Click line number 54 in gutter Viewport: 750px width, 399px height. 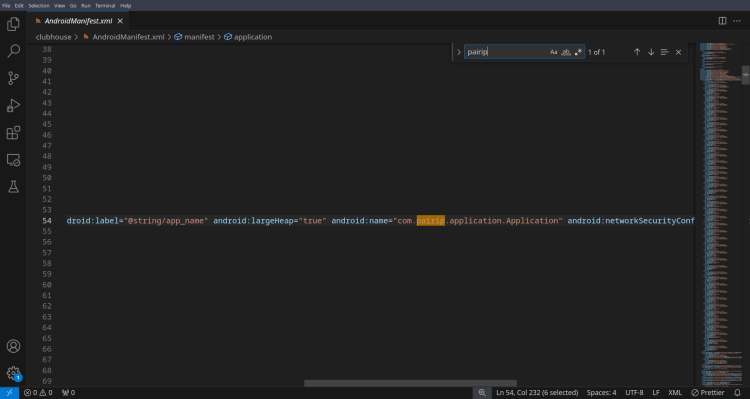pos(46,221)
